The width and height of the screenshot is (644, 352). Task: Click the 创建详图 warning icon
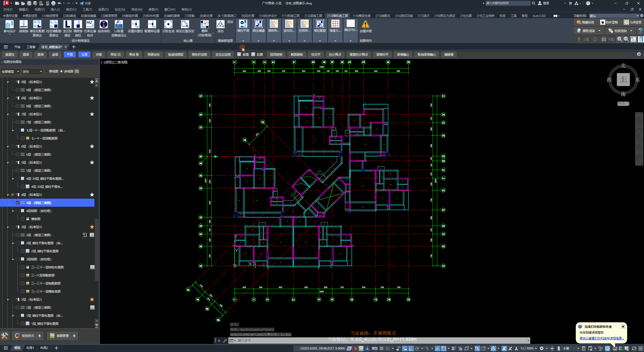(x=365, y=25)
